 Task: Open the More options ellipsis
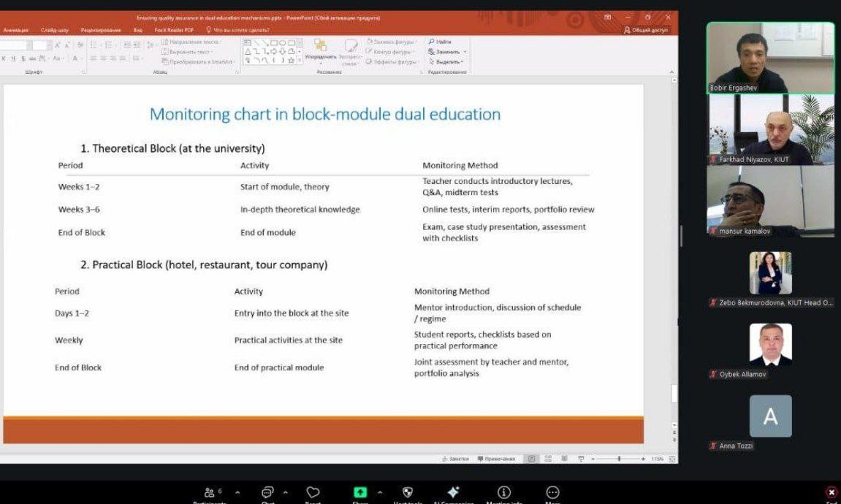(553, 493)
